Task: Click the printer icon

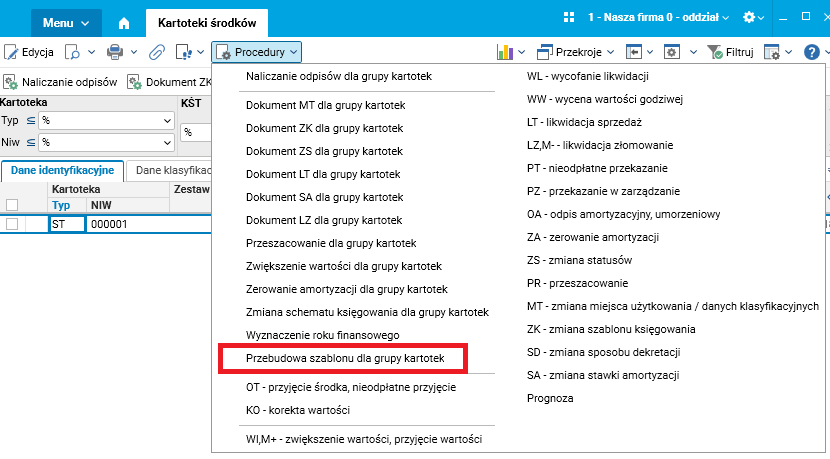Action: pyautogui.click(x=115, y=52)
